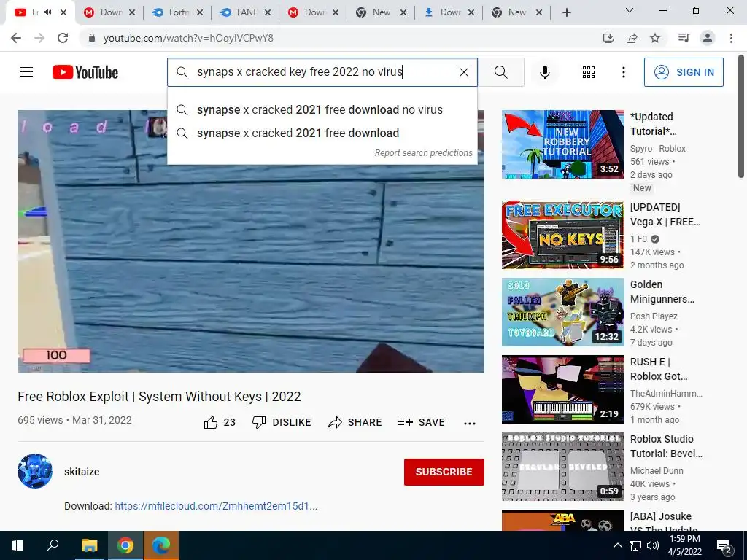The height and width of the screenshot is (560, 747).
Task: Open the YouTube hamburger guide menu
Action: [x=26, y=72]
